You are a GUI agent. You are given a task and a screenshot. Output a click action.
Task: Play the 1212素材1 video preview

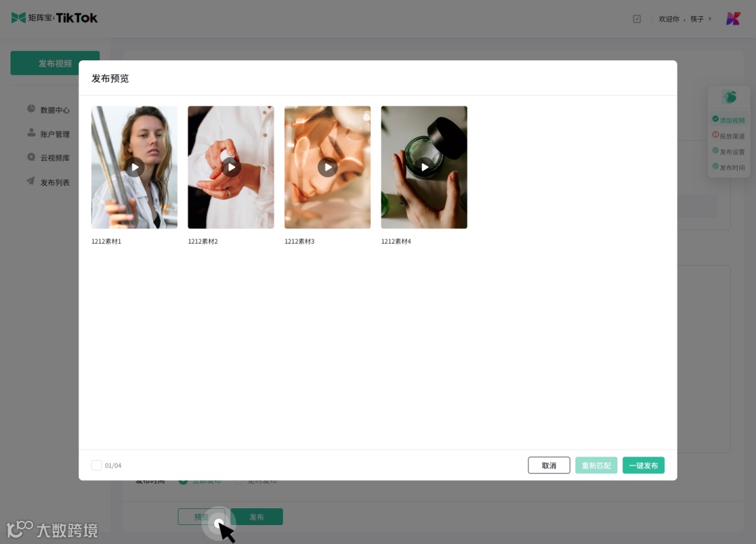click(134, 167)
